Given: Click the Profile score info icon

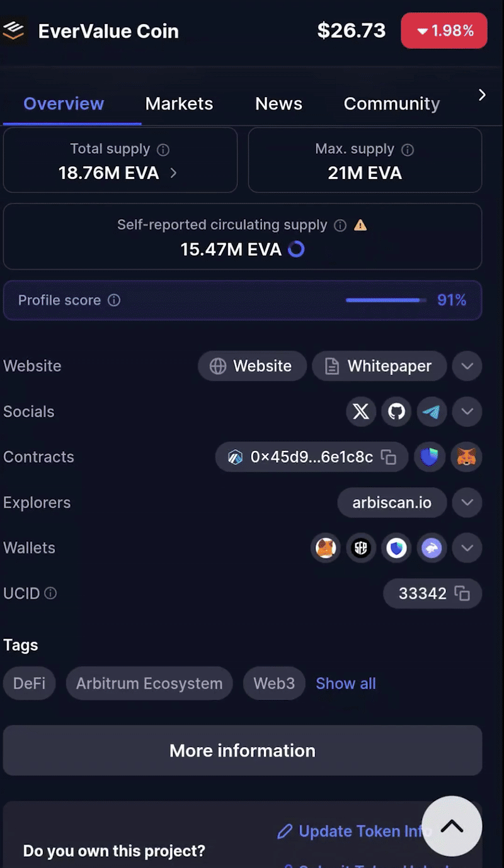Looking at the screenshot, I should [114, 300].
